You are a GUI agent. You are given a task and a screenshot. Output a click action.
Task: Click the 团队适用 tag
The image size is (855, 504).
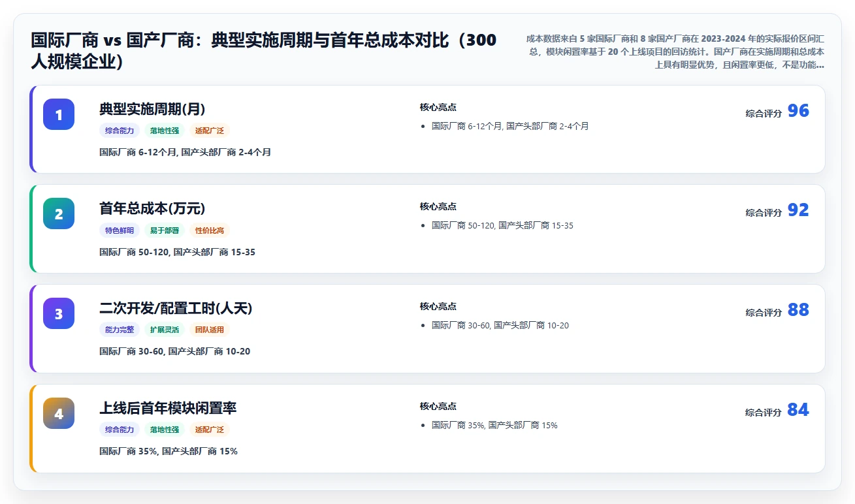pos(210,330)
